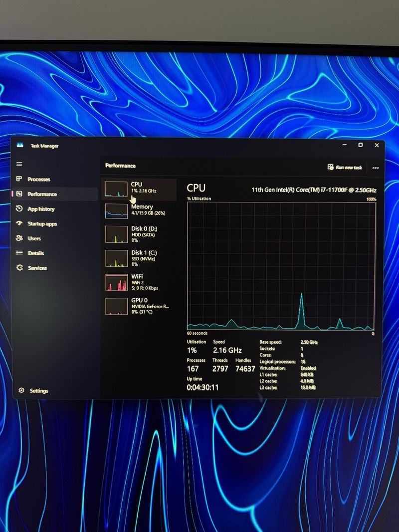This screenshot has width=399, height=532.
Task: Select the Memory resource label
Action: coord(142,206)
